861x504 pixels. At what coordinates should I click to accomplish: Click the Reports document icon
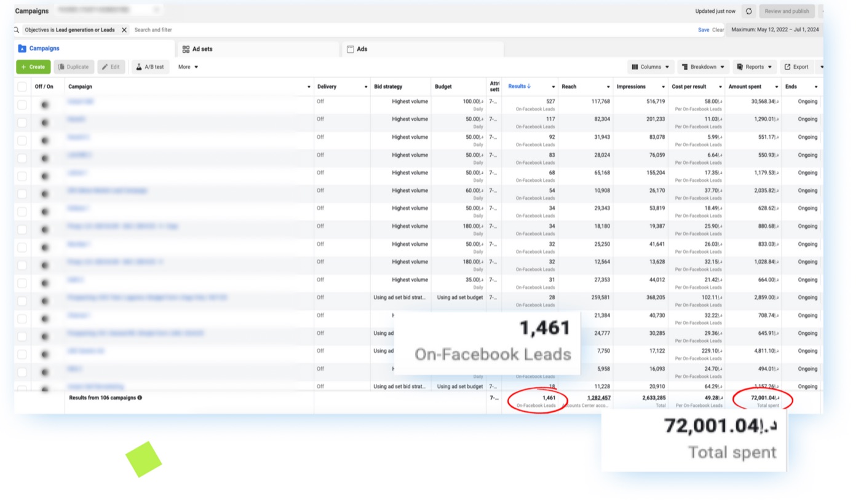(740, 67)
